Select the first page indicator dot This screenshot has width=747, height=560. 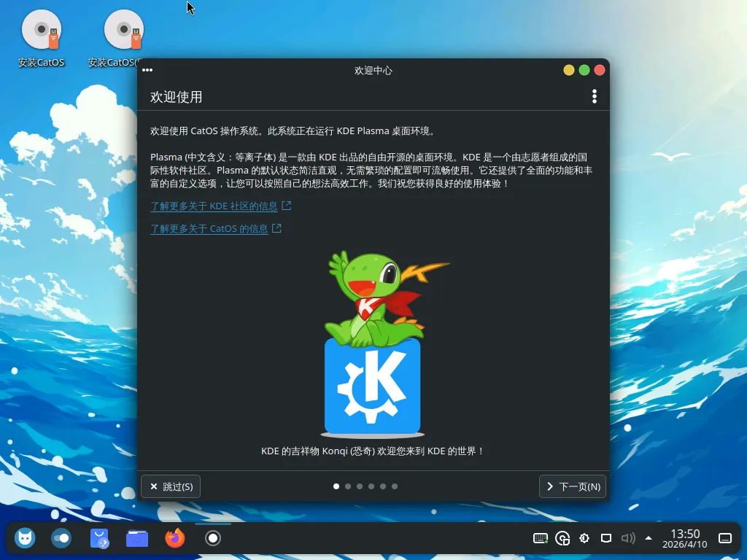point(336,486)
